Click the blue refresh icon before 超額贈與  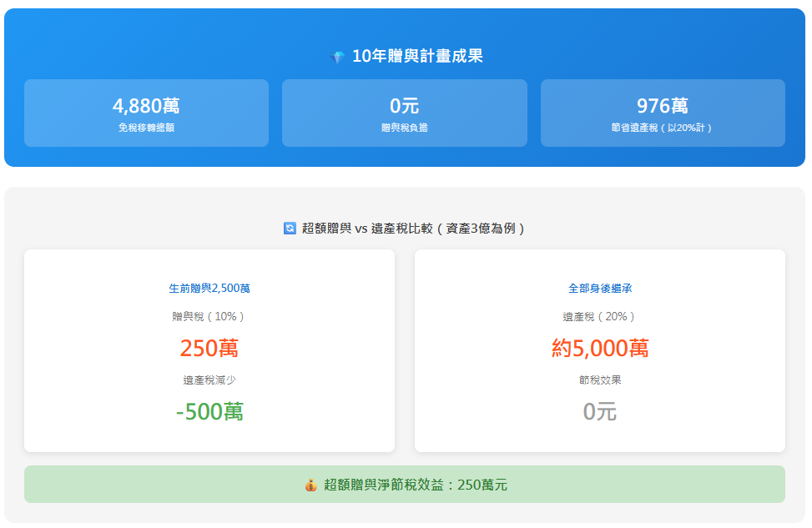290,229
